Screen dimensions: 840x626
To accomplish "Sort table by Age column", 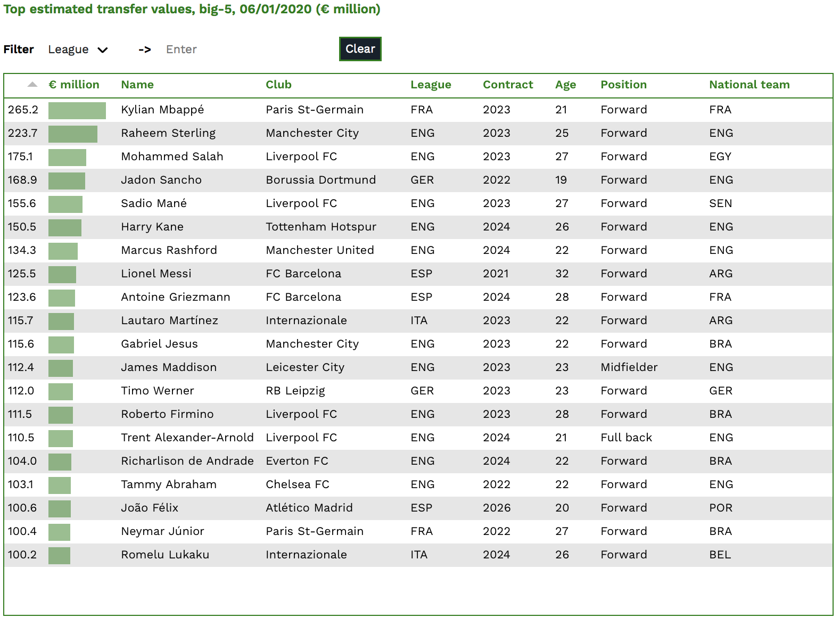I will pyautogui.click(x=565, y=85).
